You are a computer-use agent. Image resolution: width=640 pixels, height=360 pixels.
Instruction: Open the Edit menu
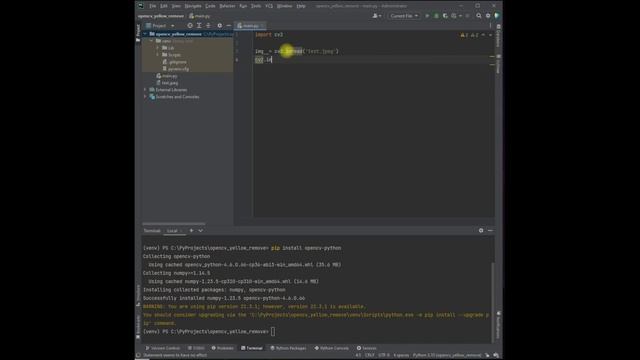point(164,6)
